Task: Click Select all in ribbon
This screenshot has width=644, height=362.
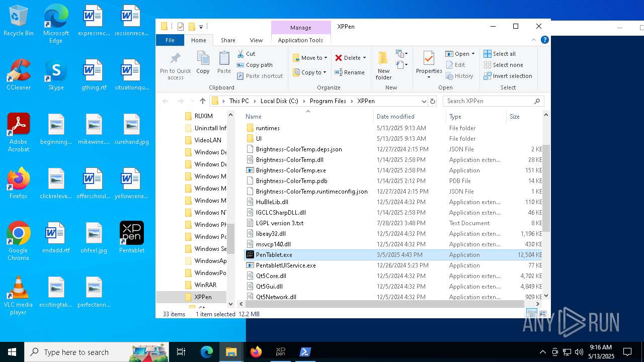Action: point(500,54)
